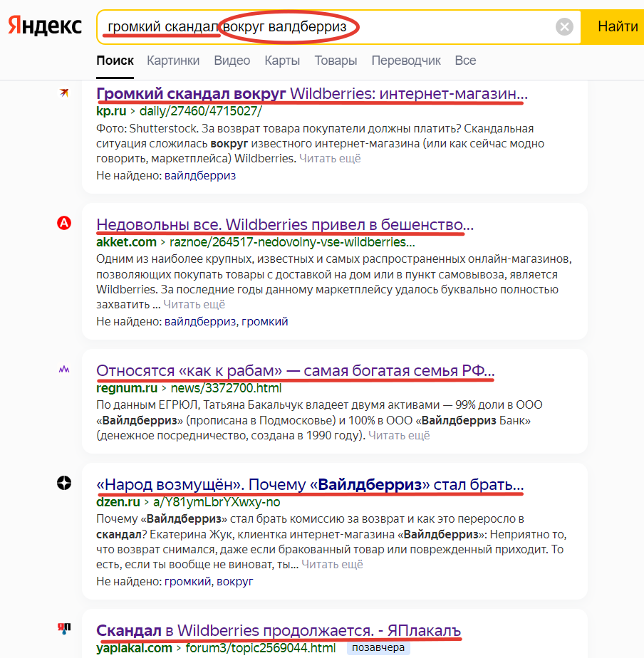Click missing word 'вайлдберриз' under akket.com result

pos(200,321)
